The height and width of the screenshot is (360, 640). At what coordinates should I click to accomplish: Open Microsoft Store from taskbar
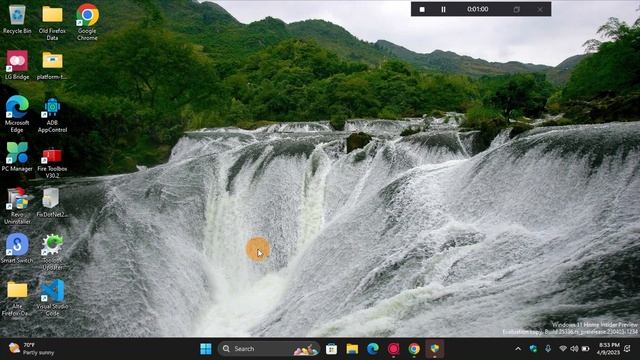[x=331, y=349]
